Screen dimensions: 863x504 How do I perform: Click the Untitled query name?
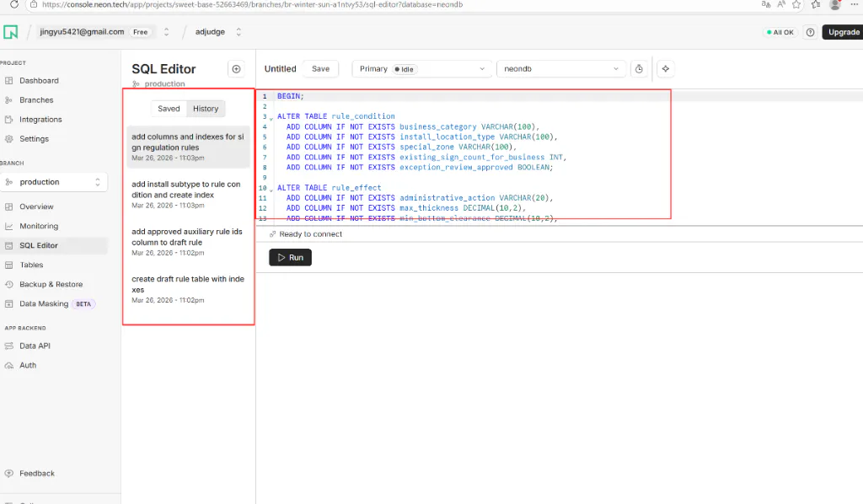click(280, 69)
